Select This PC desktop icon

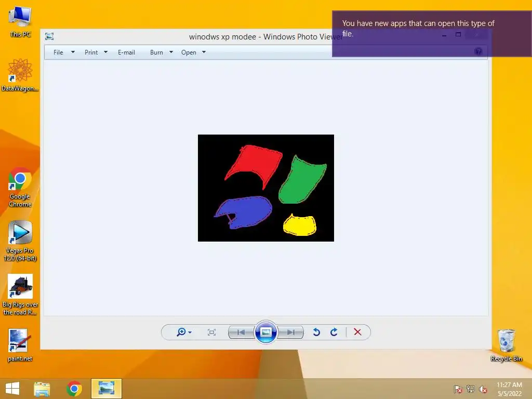[x=20, y=22]
